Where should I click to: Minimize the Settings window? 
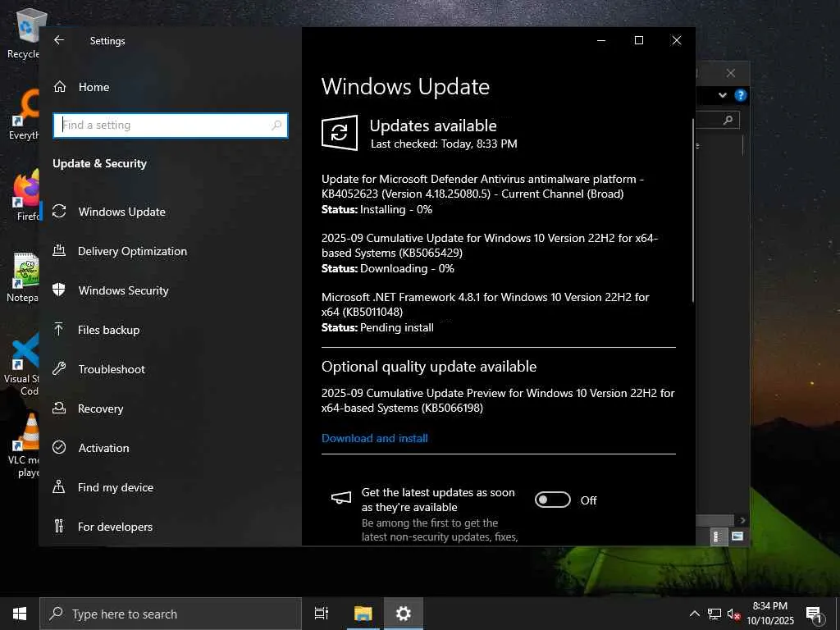pos(601,40)
